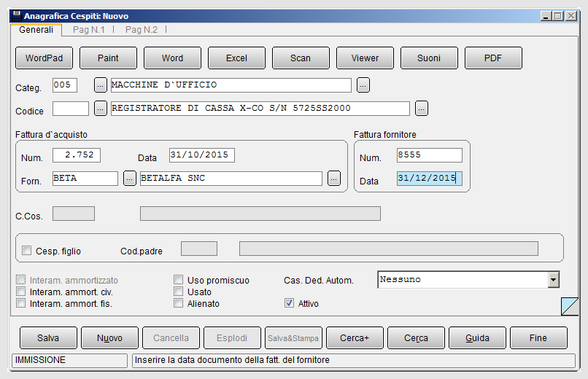
Task: Maximize the Anagrafica Cespiti window
Action: pyautogui.click(x=558, y=16)
